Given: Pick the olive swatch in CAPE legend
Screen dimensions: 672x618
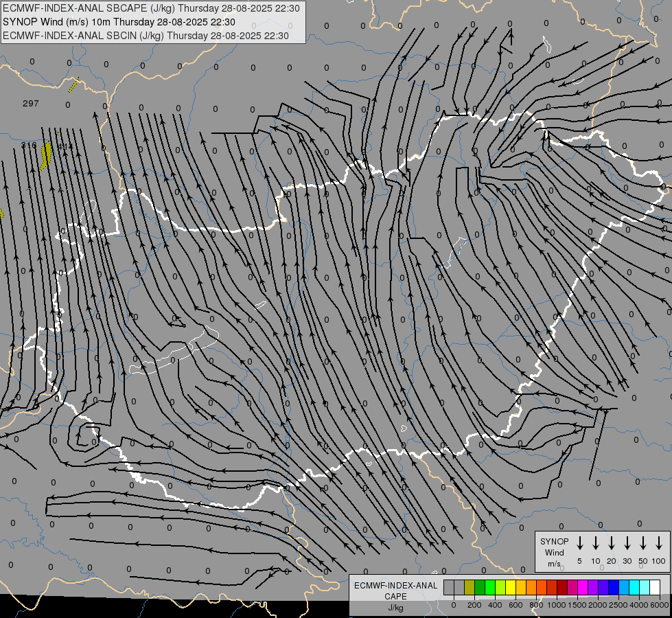Looking at the screenshot, I should pos(470,587).
